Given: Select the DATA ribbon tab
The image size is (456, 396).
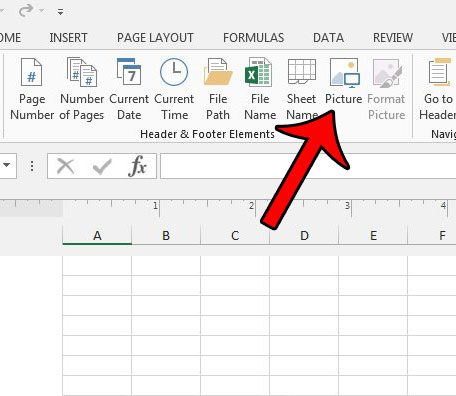Looking at the screenshot, I should click(328, 38).
